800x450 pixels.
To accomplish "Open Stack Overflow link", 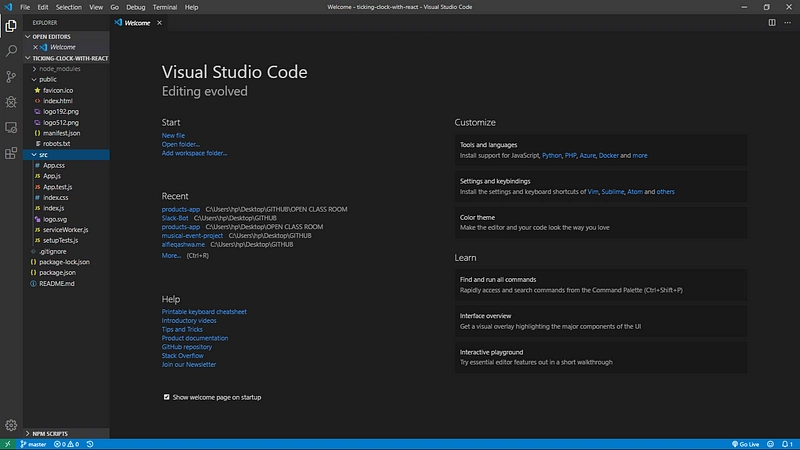I will (x=183, y=356).
